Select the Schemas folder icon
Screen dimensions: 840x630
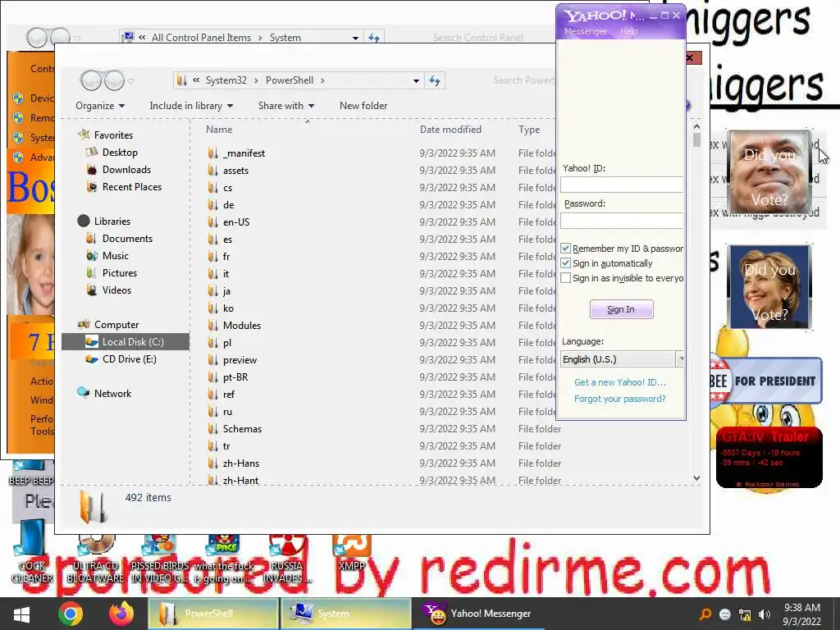[x=212, y=428]
